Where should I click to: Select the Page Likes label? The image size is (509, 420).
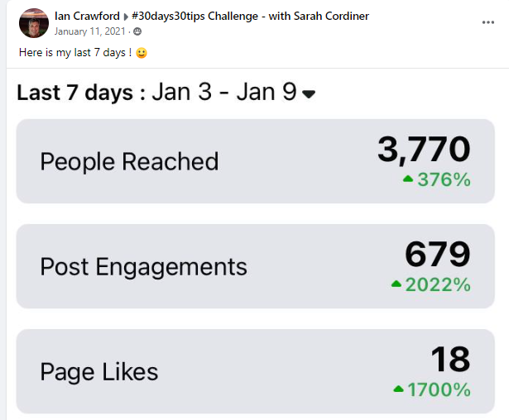98,371
